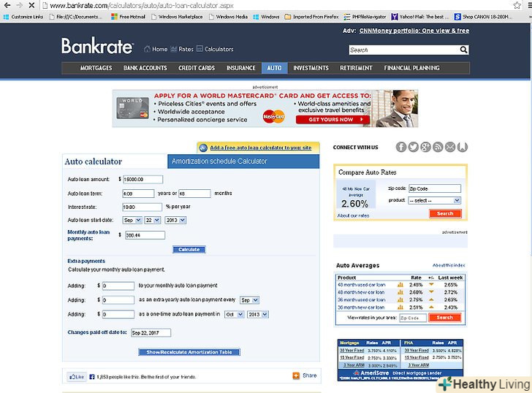532x393 pixels.
Task: Open the Customize Links bookmark
Action: (x=23, y=17)
